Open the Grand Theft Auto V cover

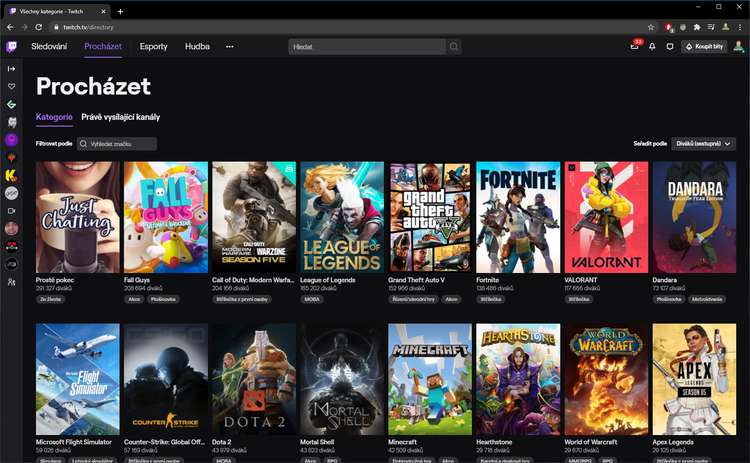(x=430, y=217)
